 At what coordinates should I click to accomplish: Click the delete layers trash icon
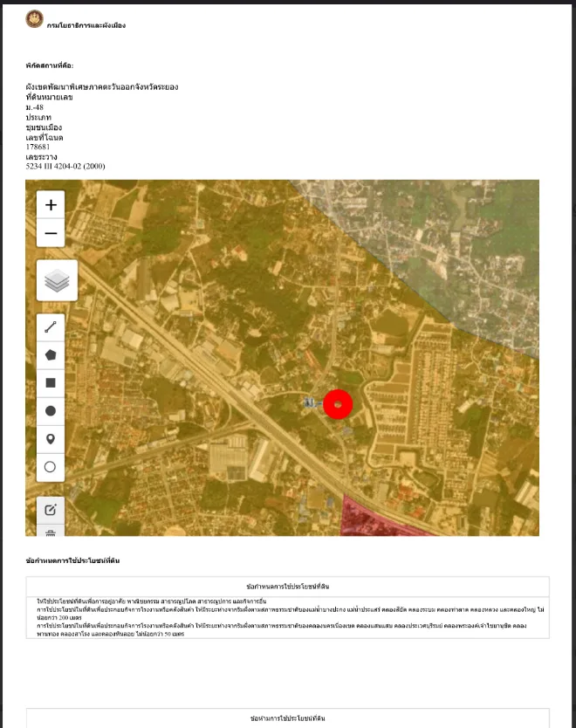pyautogui.click(x=51, y=531)
